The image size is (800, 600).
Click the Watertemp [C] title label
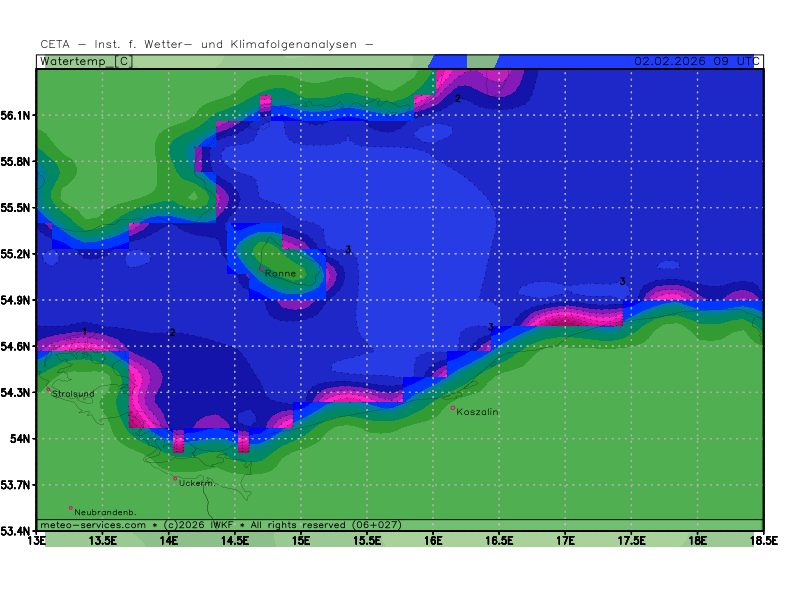pyautogui.click(x=87, y=61)
